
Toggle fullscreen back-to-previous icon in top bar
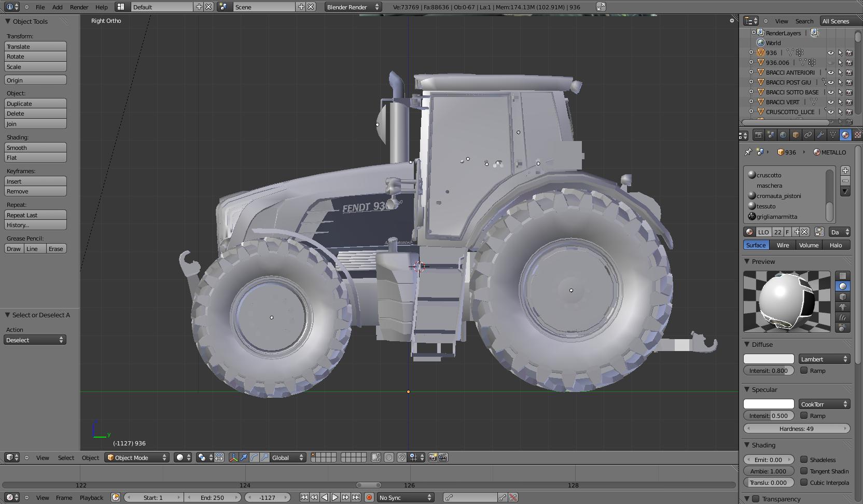(601, 7)
